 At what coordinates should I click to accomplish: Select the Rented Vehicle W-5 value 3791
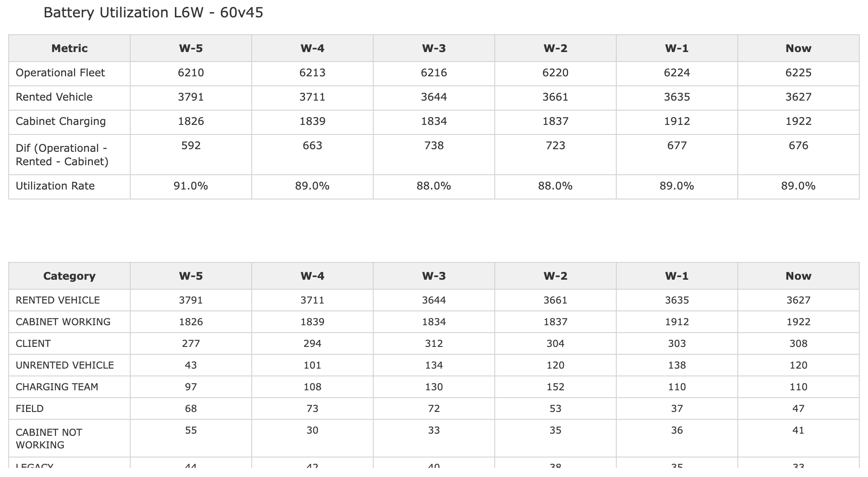(x=191, y=97)
